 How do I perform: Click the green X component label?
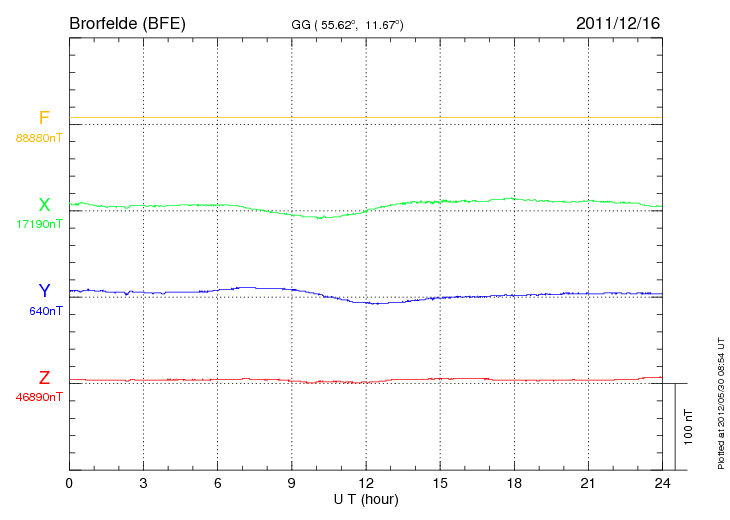tap(44, 205)
